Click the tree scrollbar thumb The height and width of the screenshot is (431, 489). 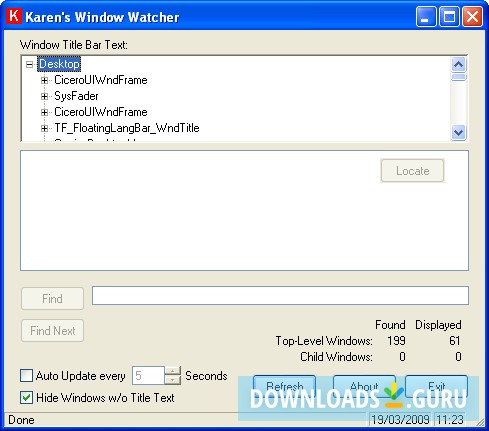tap(459, 77)
